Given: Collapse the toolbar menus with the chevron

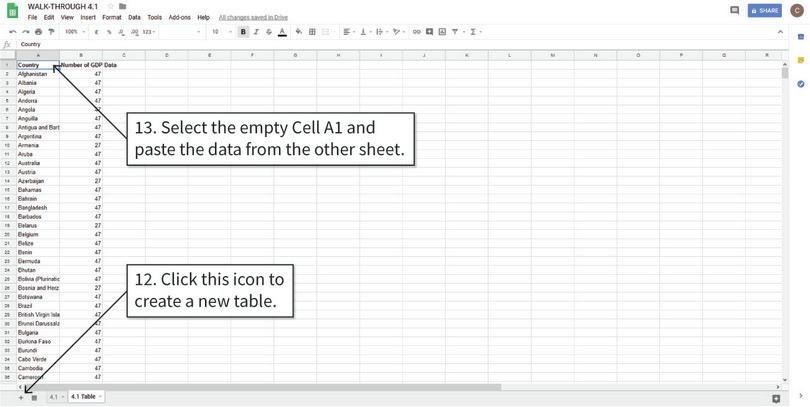Looking at the screenshot, I should [780, 32].
